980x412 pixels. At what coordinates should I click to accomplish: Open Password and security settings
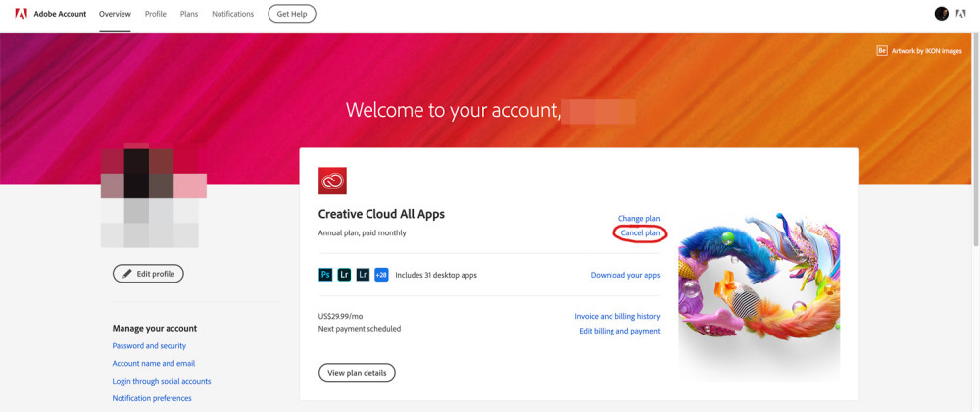(x=149, y=345)
